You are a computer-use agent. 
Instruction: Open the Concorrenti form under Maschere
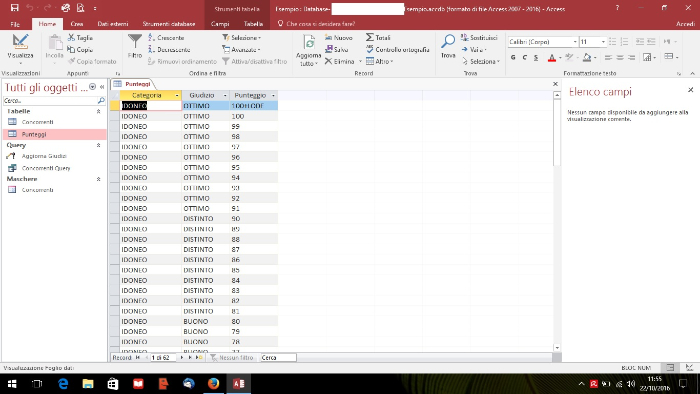click(x=38, y=190)
